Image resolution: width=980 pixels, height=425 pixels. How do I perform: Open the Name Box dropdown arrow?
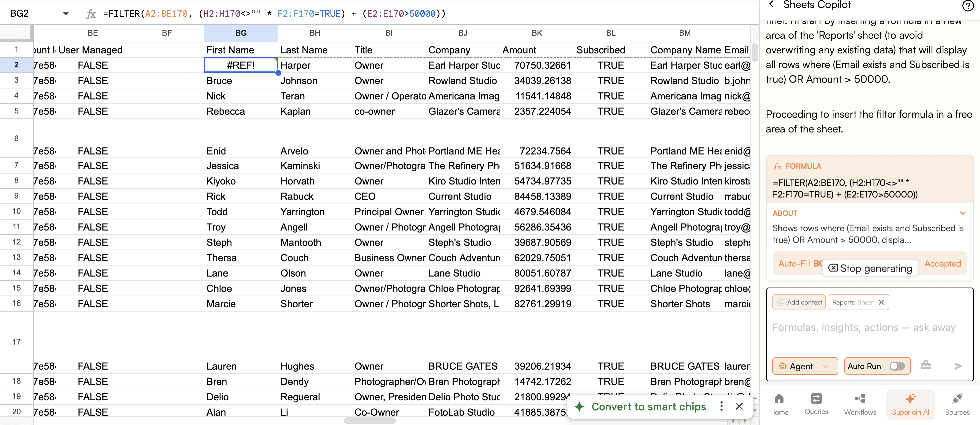pos(66,14)
